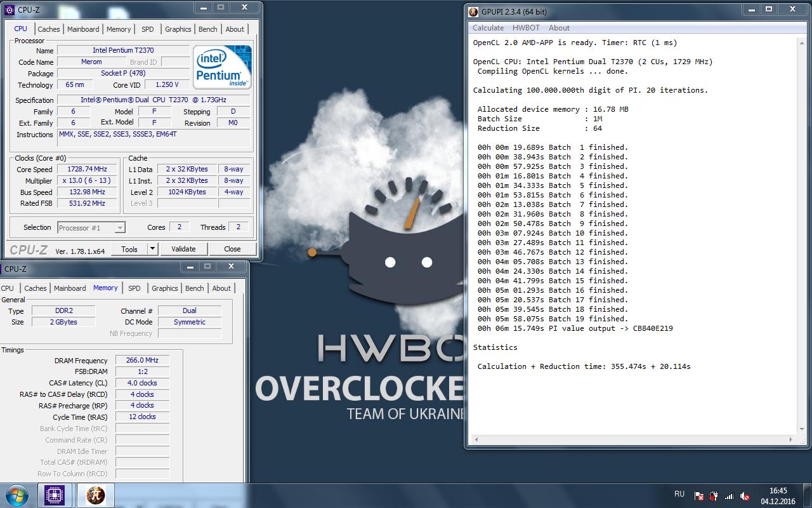Screen dimensions: 812x508
Task: Click the battery power tray icon
Action: (714, 496)
